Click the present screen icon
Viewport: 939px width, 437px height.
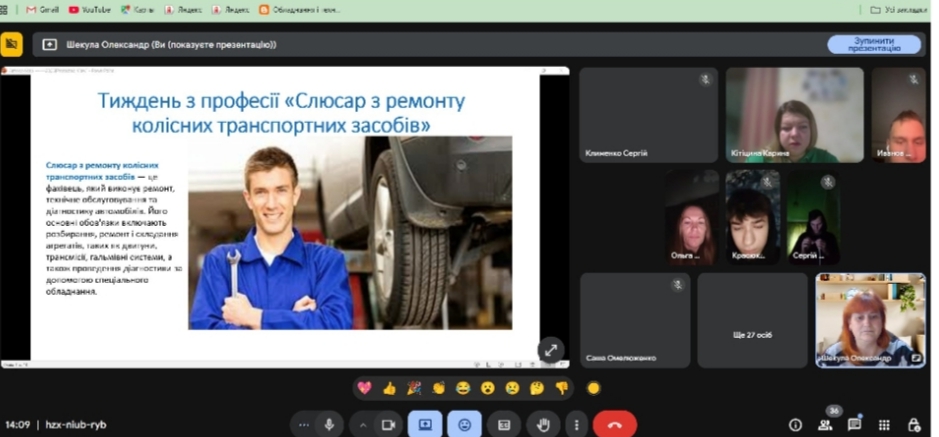point(425,424)
